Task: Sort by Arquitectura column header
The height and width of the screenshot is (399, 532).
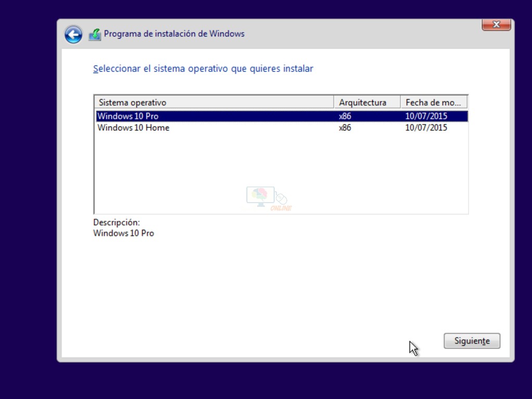Action: [368, 102]
